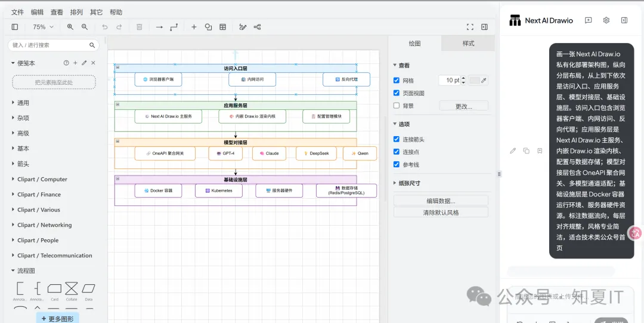Choose the straight arrow connection style
This screenshot has width=644, height=323.
(x=159, y=27)
